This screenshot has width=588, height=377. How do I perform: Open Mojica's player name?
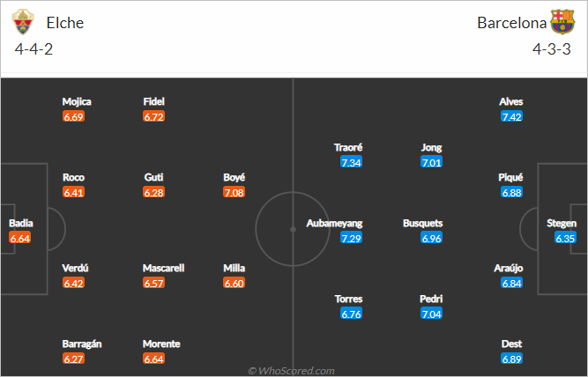click(x=77, y=101)
